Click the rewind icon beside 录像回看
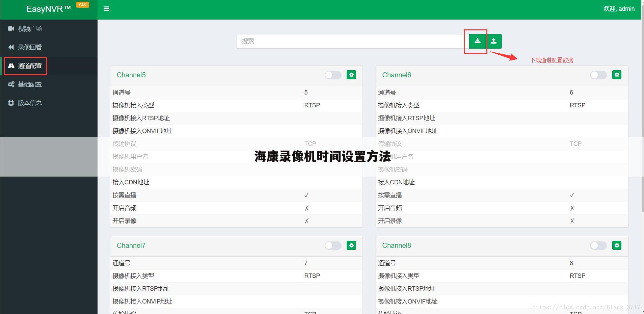 (11, 47)
